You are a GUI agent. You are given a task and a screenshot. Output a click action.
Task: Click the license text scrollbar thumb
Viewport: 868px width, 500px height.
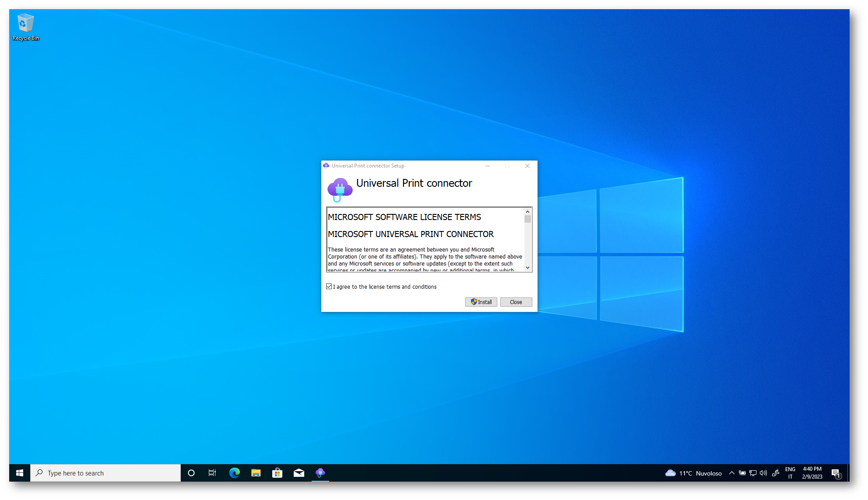pos(528,219)
